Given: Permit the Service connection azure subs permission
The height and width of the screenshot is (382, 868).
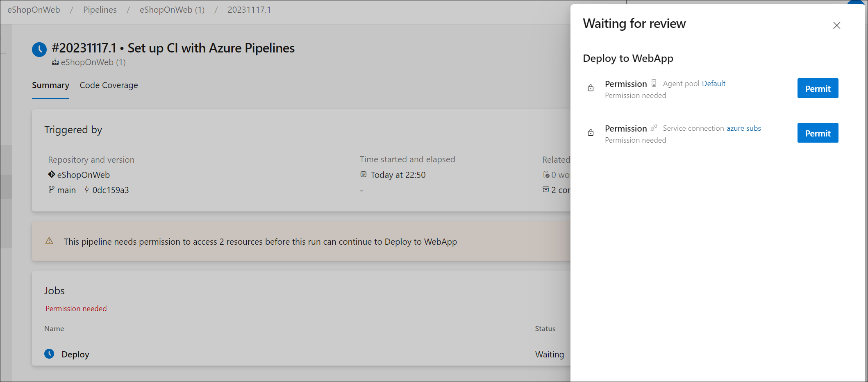Looking at the screenshot, I should 818,133.
